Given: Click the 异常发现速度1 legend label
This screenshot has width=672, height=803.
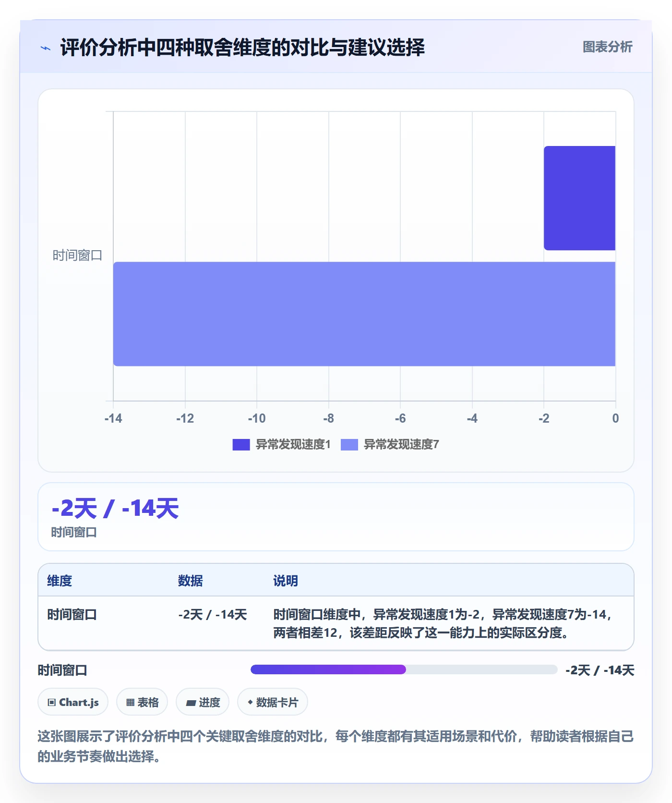Looking at the screenshot, I should (x=293, y=445).
